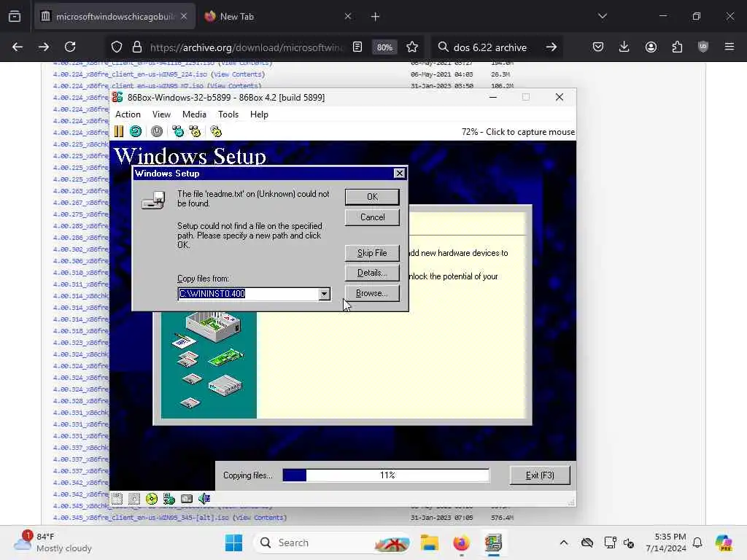The image size is (747, 560).
Task: Click the 86Box taskbar icon
Action: coord(494,542)
